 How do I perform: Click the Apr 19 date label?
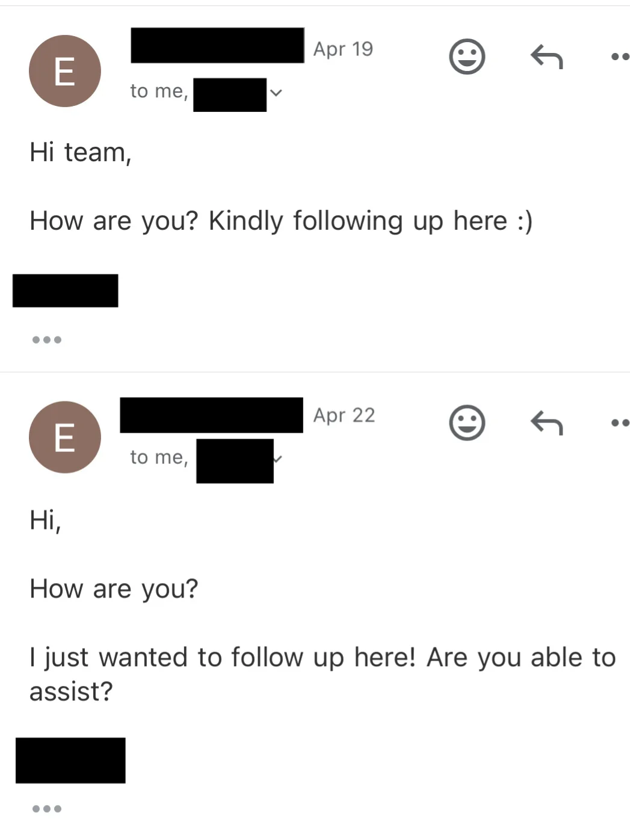click(343, 49)
